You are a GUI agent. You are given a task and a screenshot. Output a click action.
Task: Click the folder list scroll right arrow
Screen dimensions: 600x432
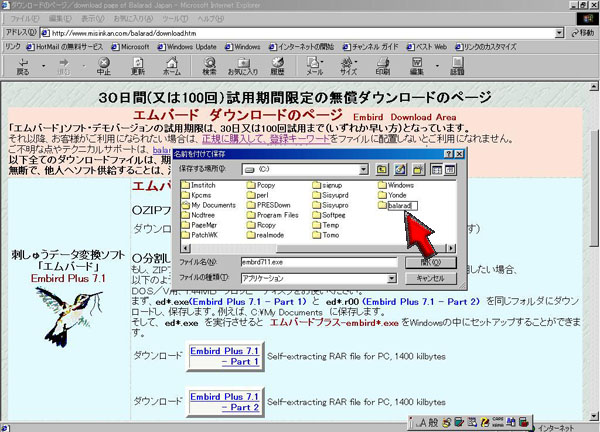pos(452,248)
